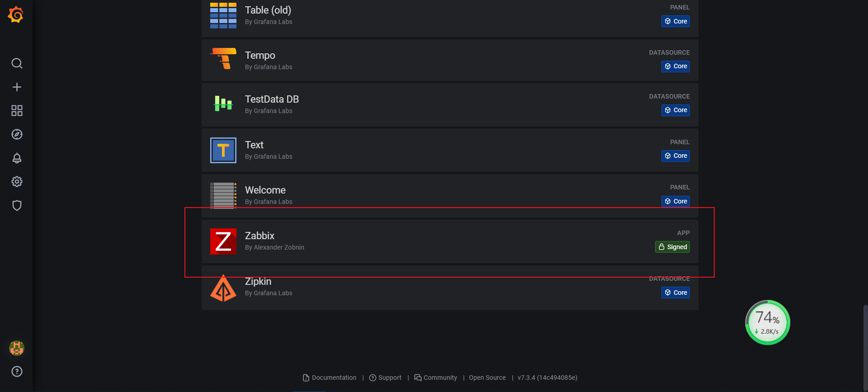Open the Zipkin datasource plugin
Screen dimensions: 868x392
[258, 282]
